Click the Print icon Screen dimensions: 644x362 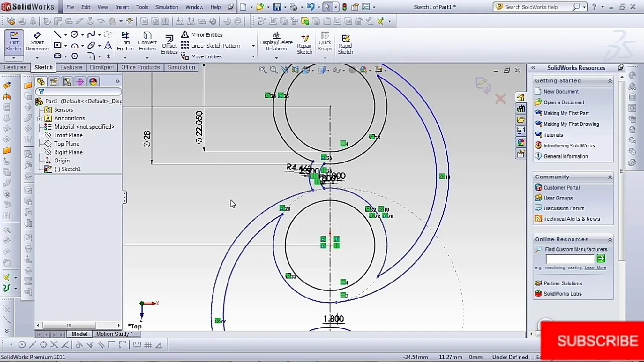pos(294,7)
